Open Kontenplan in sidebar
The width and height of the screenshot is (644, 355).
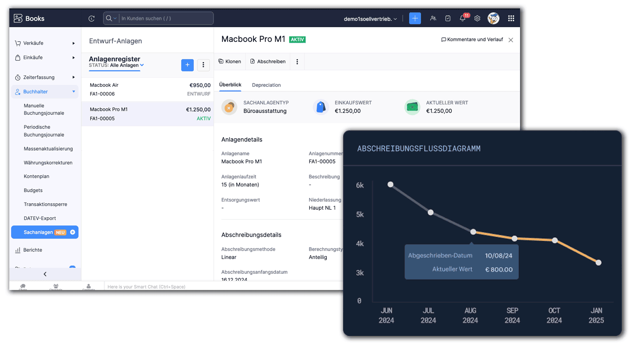point(37,176)
